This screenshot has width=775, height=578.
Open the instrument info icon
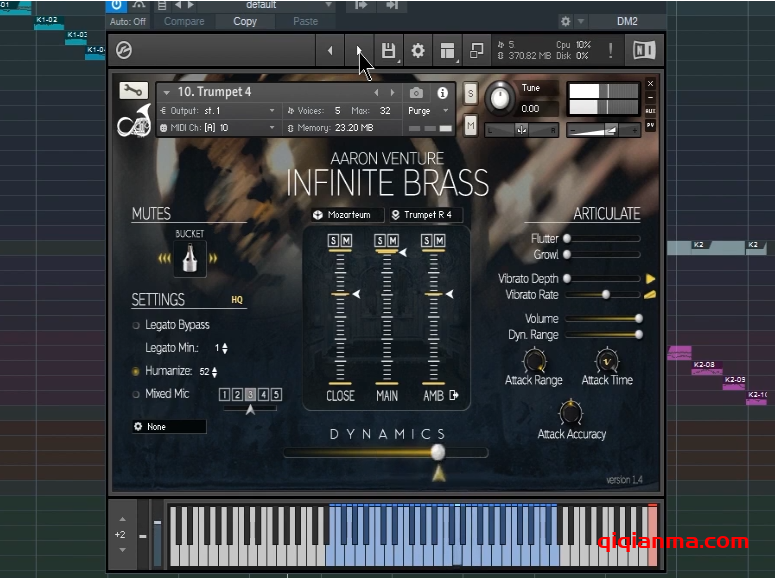442,93
